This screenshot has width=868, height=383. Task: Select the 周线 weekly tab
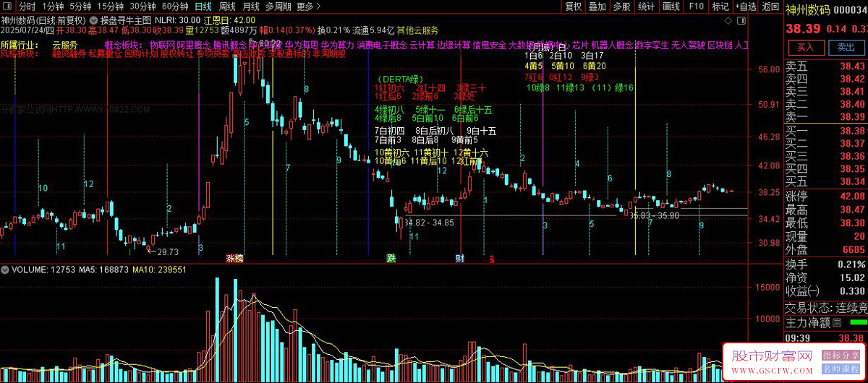[227, 7]
